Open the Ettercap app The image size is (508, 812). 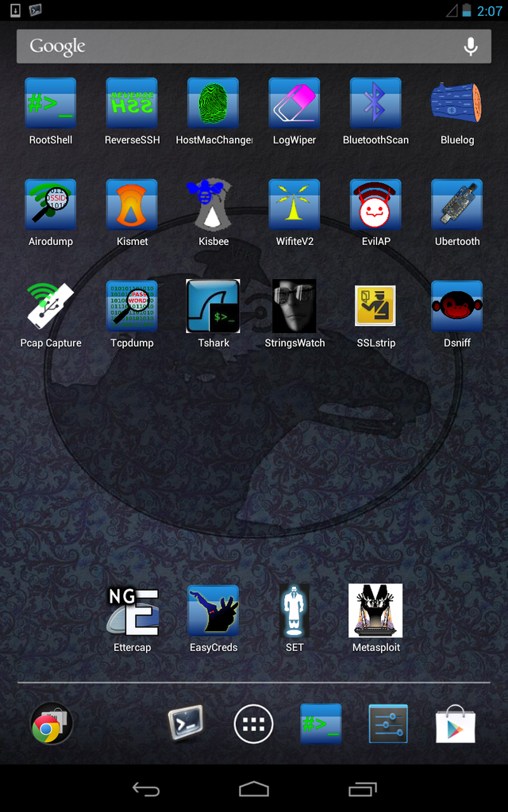[x=132, y=611]
